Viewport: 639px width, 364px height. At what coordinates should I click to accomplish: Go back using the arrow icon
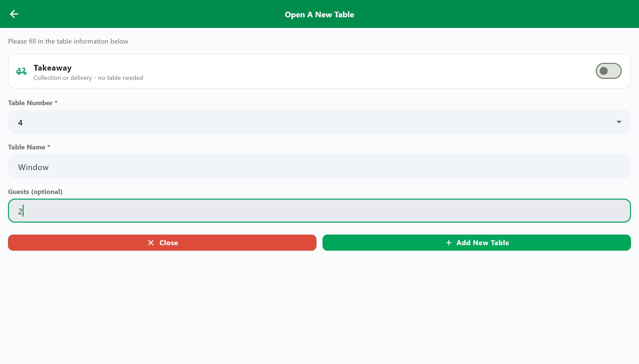14,14
